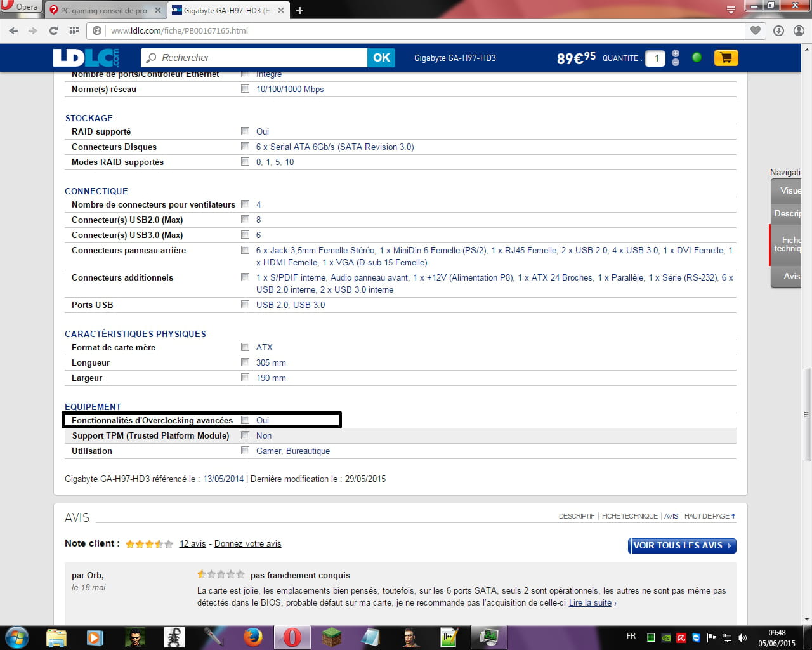This screenshot has width=812, height=650.
Task: Open the Descriptif side navigation tab
Action: point(787,213)
